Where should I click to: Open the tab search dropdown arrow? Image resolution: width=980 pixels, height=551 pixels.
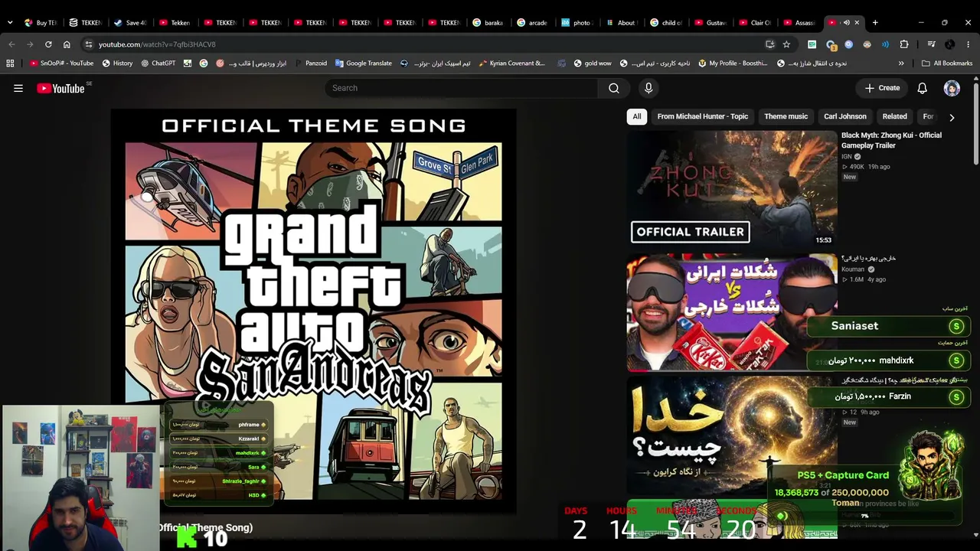pyautogui.click(x=10, y=22)
